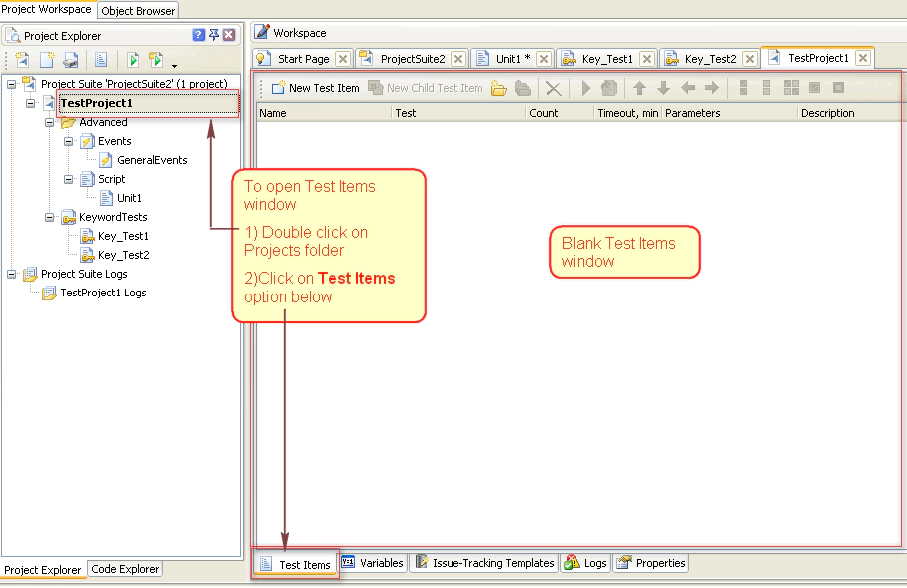Click the Run Project green arrow icon

coord(132,60)
